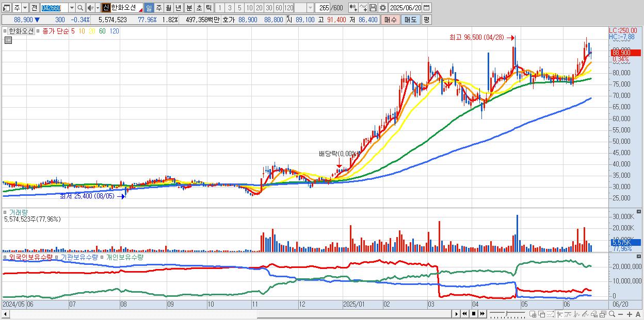Zoom in with the plus icon

629,314
